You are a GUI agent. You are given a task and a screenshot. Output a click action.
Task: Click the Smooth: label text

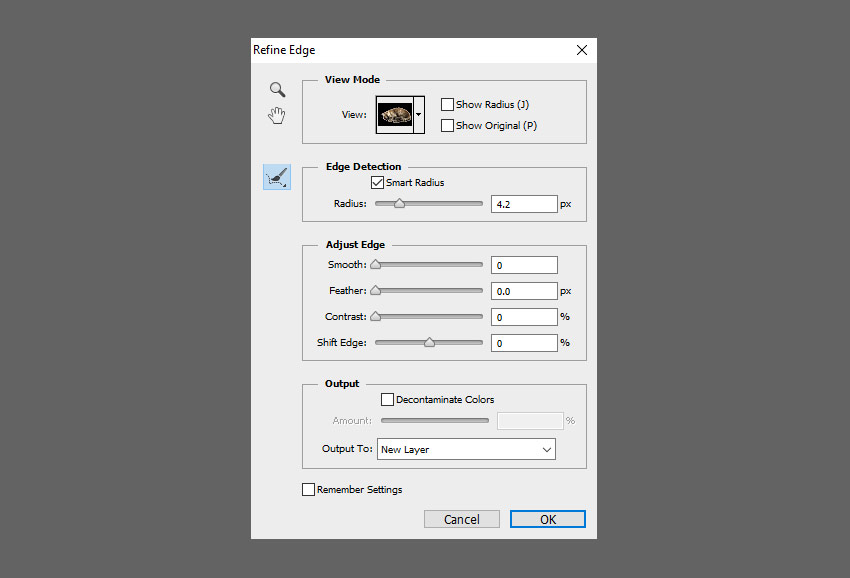[347, 265]
